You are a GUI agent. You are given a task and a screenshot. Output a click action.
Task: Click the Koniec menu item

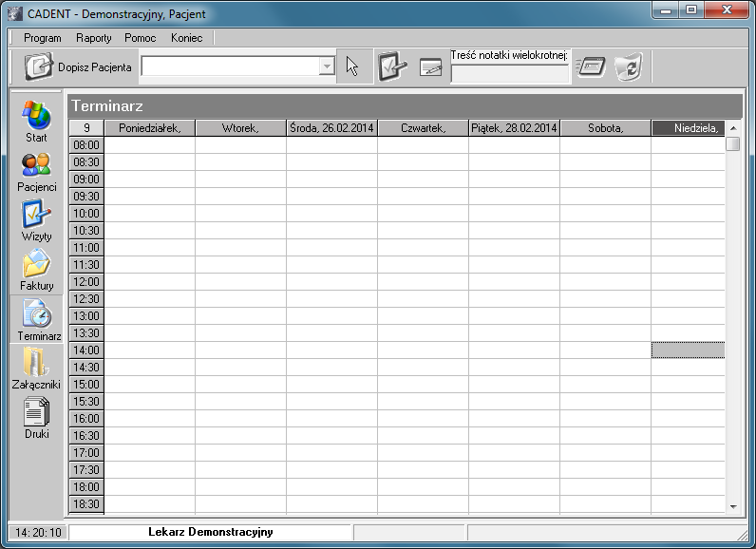pos(186,38)
